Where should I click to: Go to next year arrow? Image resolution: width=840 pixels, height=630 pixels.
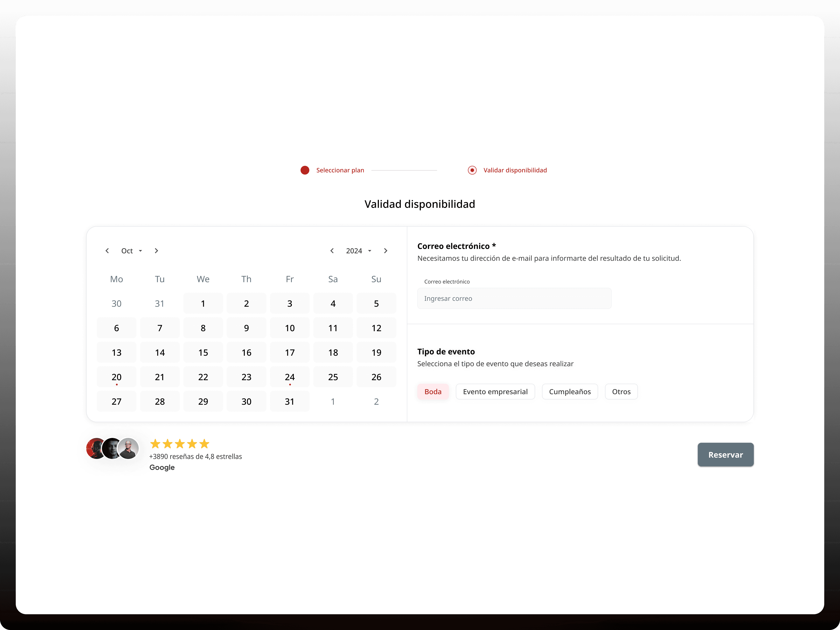pos(385,251)
